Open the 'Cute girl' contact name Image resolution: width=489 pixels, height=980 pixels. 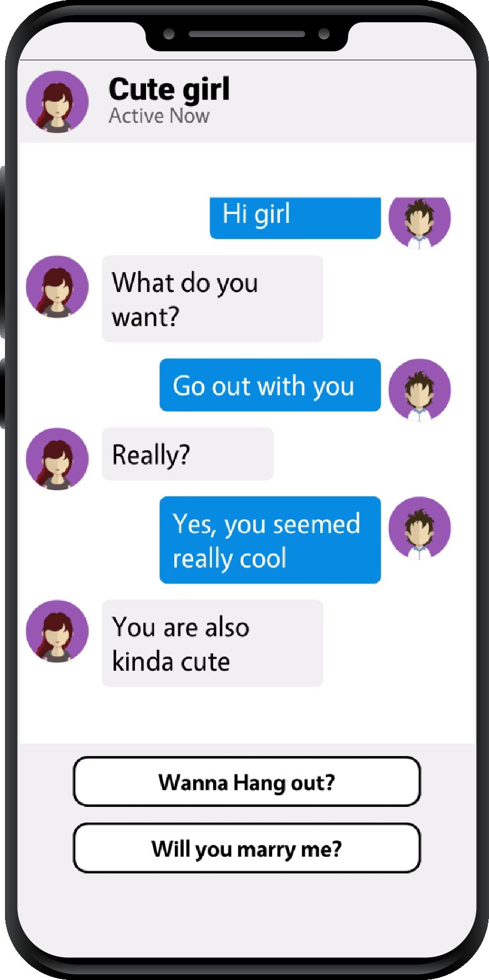169,90
